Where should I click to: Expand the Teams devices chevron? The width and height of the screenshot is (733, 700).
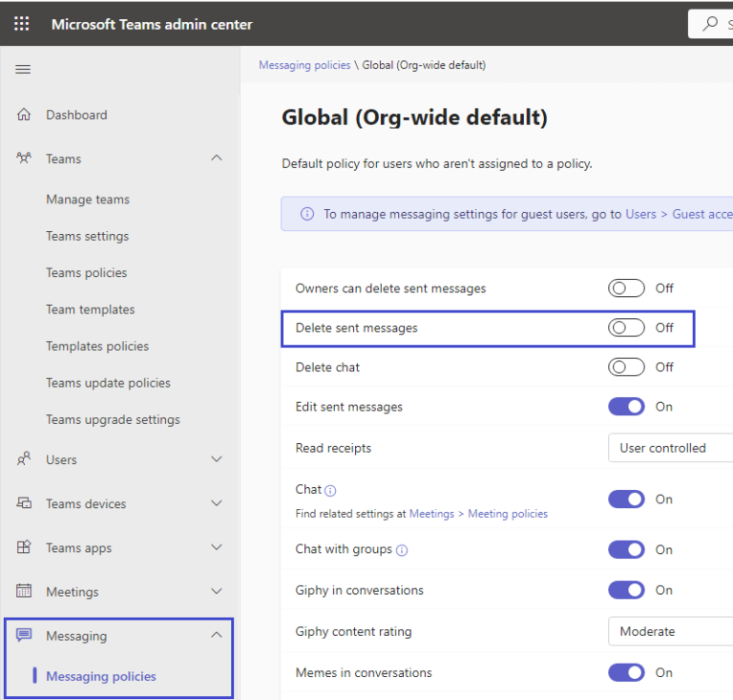[x=217, y=503]
